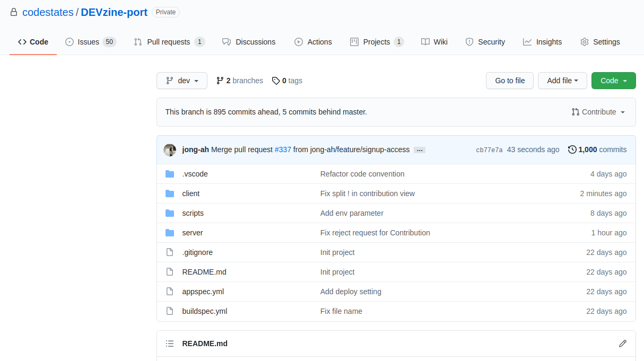Click 'Init project' in the .gitignore row

(x=337, y=252)
